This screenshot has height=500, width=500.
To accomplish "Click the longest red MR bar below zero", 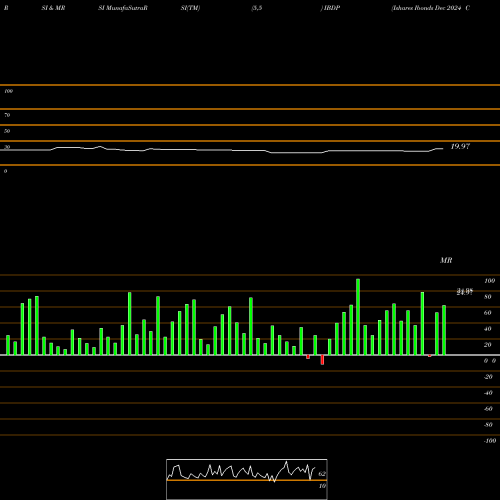I will pyautogui.click(x=322, y=360).
